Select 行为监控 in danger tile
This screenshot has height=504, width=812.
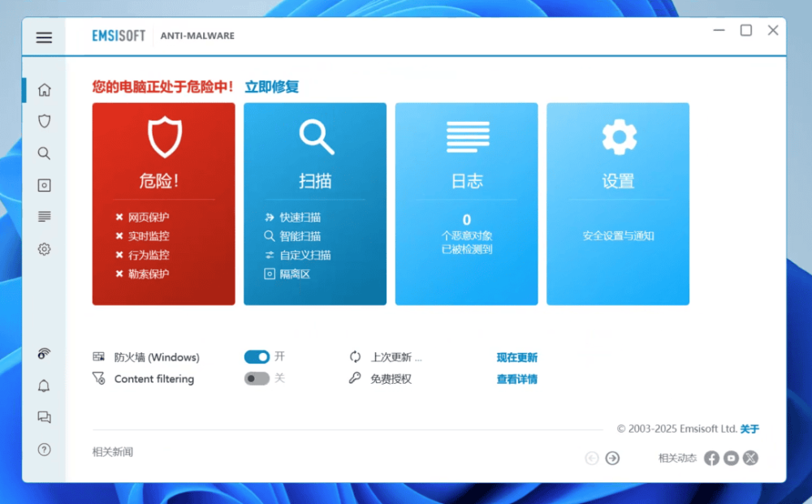pos(149,255)
